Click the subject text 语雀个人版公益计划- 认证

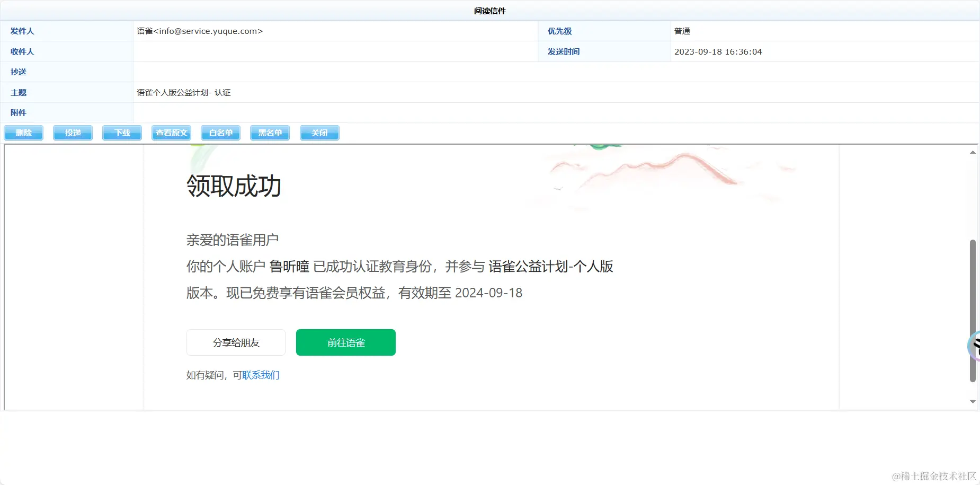pyautogui.click(x=184, y=93)
